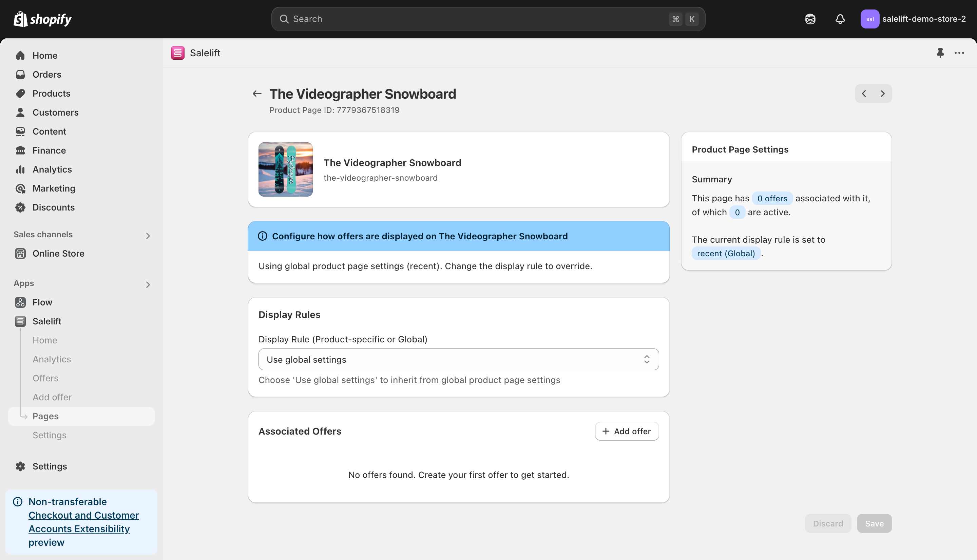Open Salelift Home subpage
977x560 pixels.
45,340
